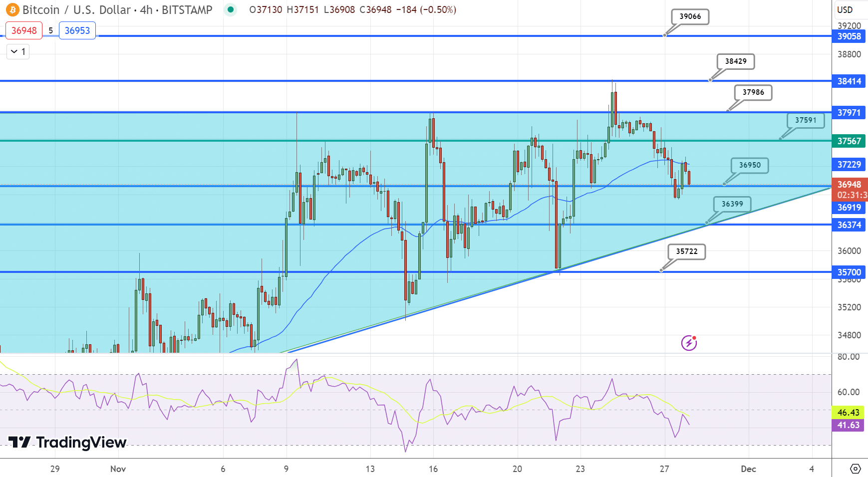Screen dimensions: 868x477
Task: Select the 38429 price callout label
Action: click(736, 61)
